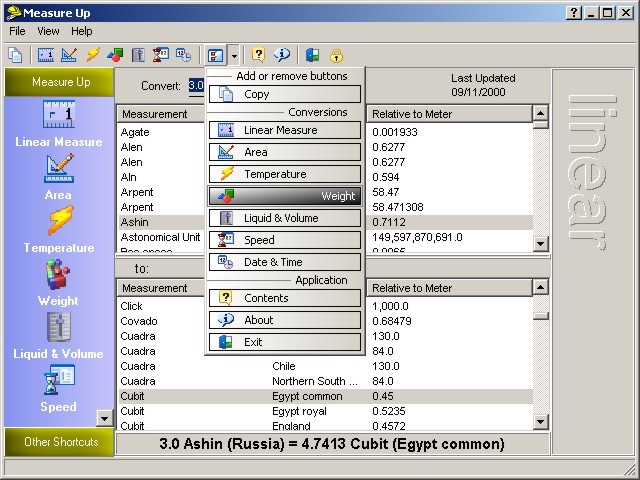Click the padlock toolbar icon

pyautogui.click(x=336, y=56)
